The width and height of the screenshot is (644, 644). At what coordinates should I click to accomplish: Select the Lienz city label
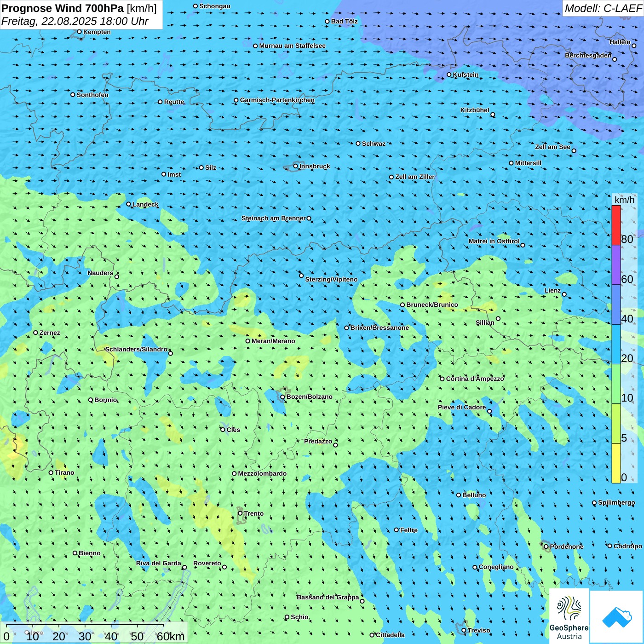coord(552,290)
